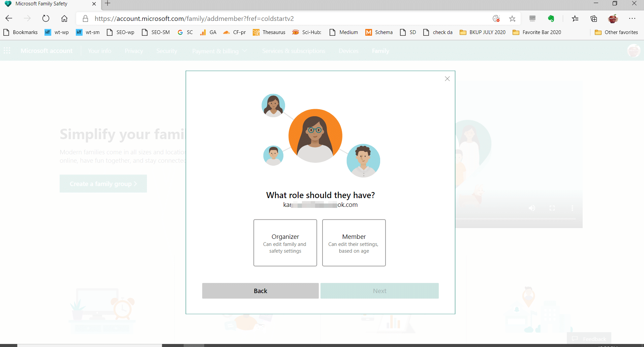This screenshot has width=644, height=347.
Task: Go to browser home page icon
Action: pos(64,19)
